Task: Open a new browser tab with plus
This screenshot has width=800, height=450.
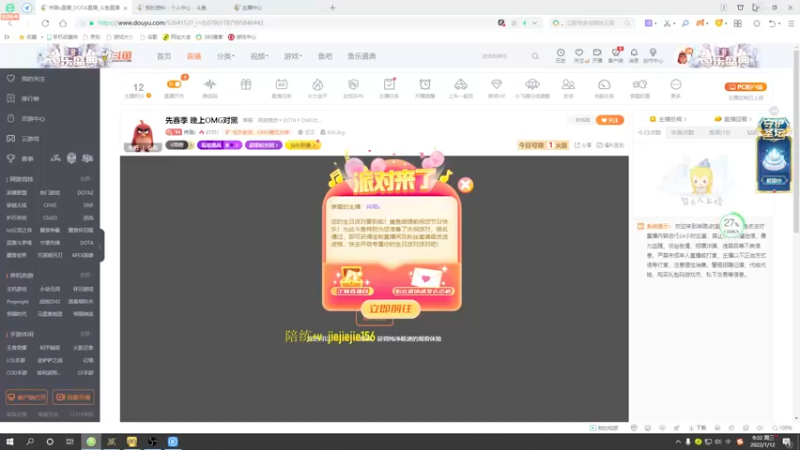Action: point(333,8)
